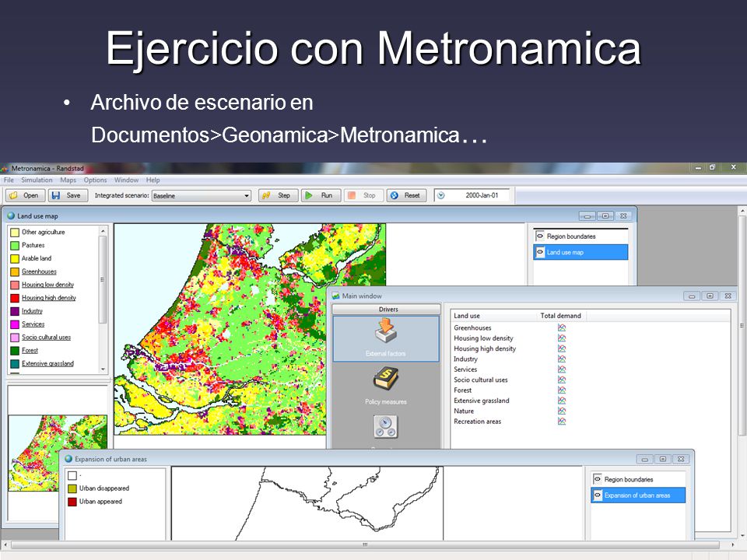The image size is (747, 560).
Task: Click the greyed Stop button
Action: pos(363,195)
